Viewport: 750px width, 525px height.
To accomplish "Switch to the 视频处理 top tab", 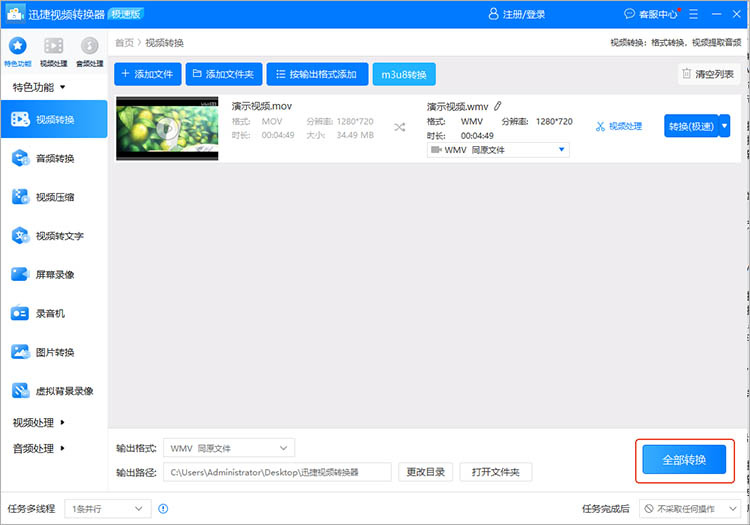I will point(54,52).
